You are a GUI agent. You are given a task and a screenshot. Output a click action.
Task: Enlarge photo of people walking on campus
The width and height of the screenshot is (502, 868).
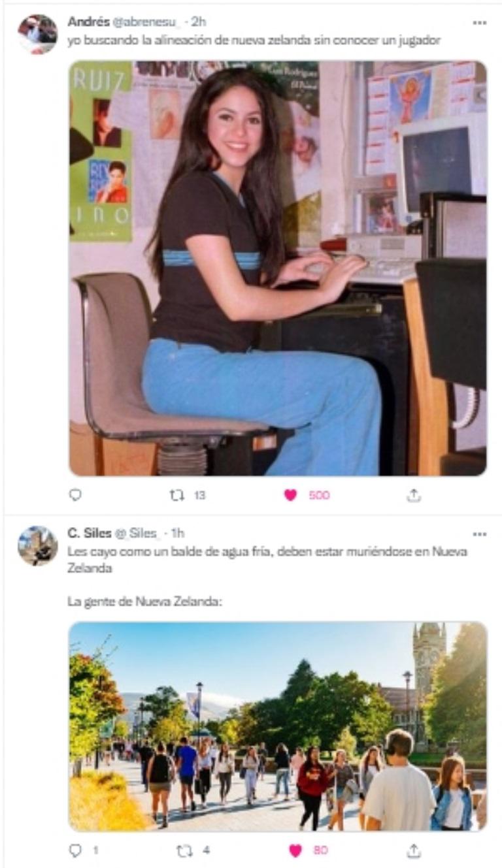coord(278,726)
